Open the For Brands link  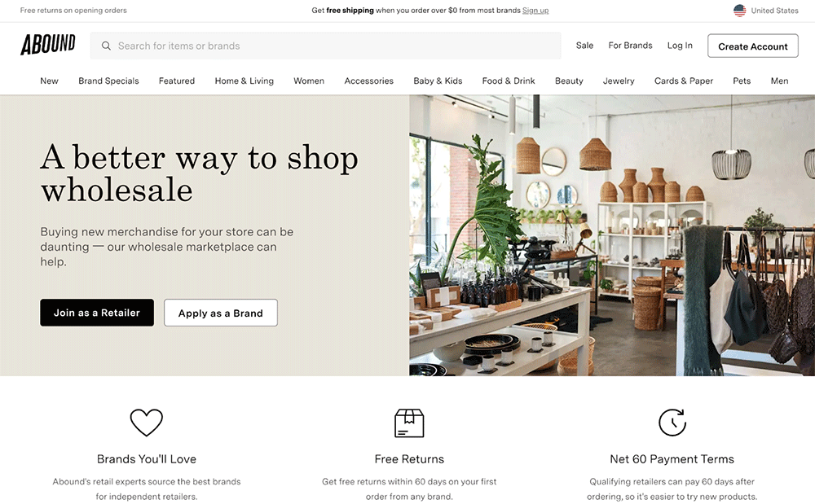pyautogui.click(x=630, y=46)
